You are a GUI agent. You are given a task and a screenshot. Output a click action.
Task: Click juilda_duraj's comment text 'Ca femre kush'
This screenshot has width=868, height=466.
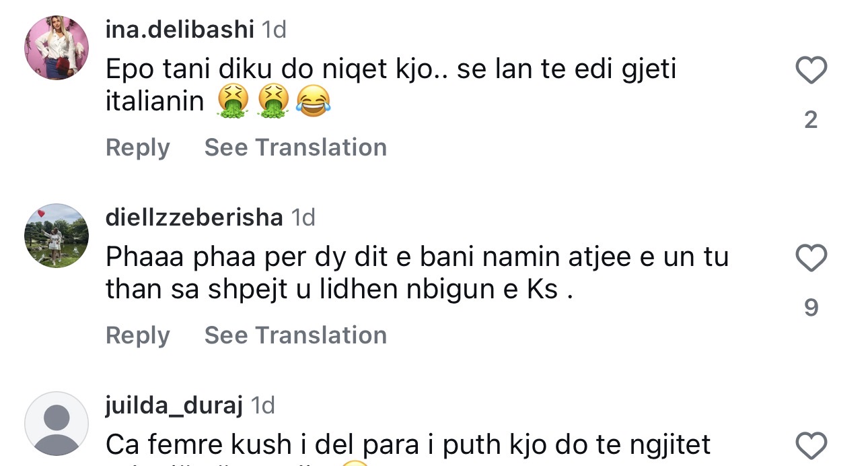click(408, 444)
